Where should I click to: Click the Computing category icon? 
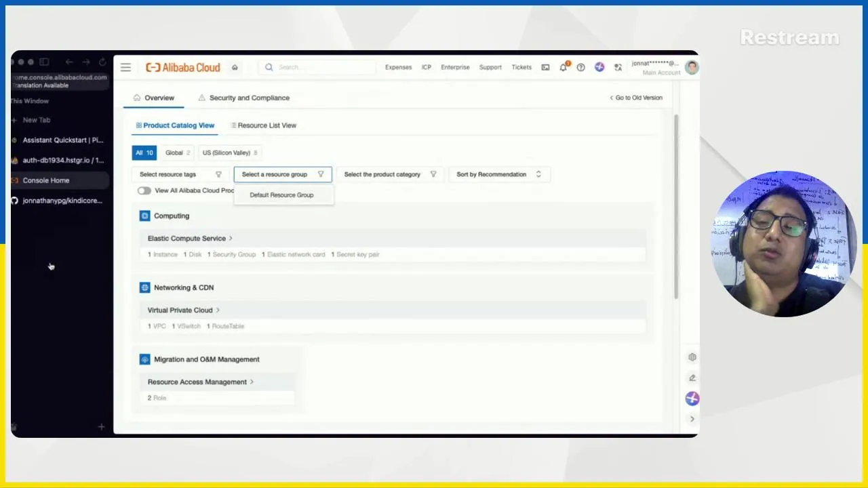144,216
